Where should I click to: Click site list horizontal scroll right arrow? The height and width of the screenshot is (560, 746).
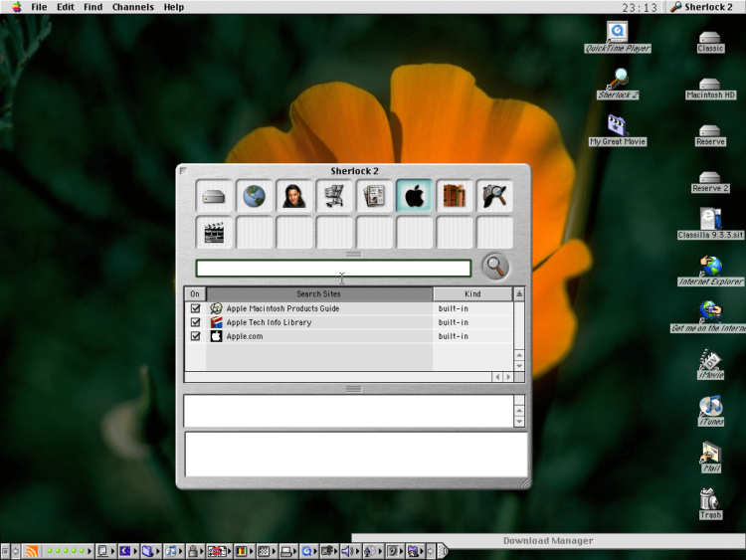(508, 377)
